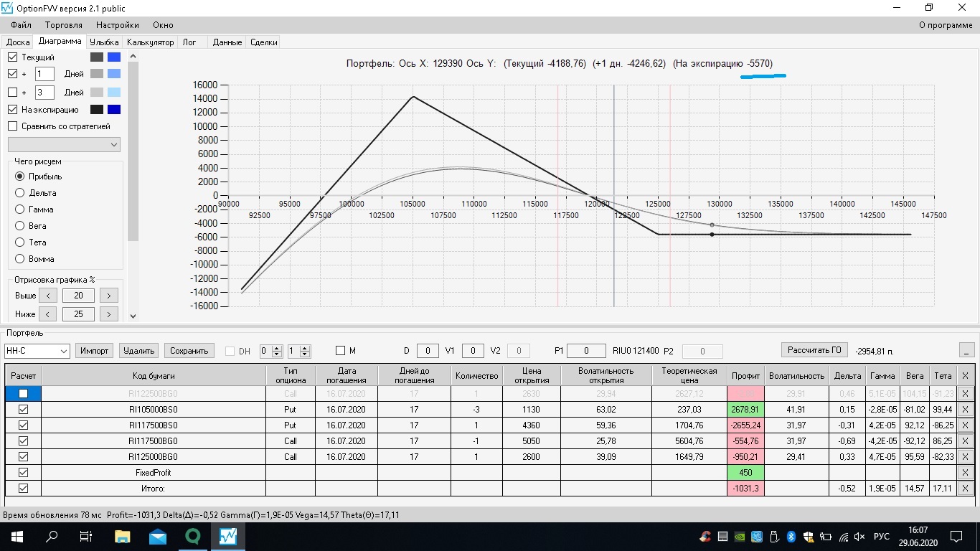Image resolution: width=980 pixels, height=551 pixels.
Task: Pick the blue swatch for 'Текущий' line
Action: click(114, 57)
